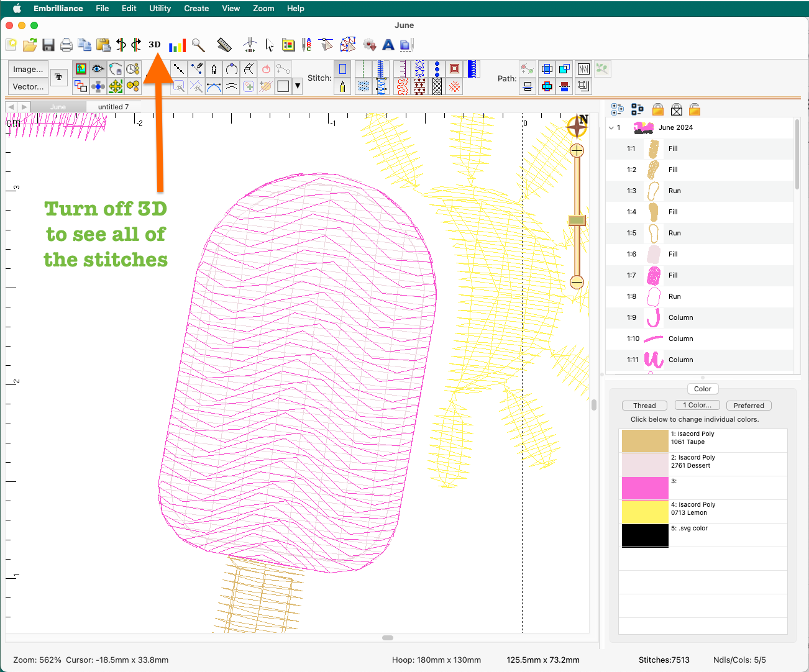Open the Utility menu
The width and height of the screenshot is (809, 672).
[160, 8]
